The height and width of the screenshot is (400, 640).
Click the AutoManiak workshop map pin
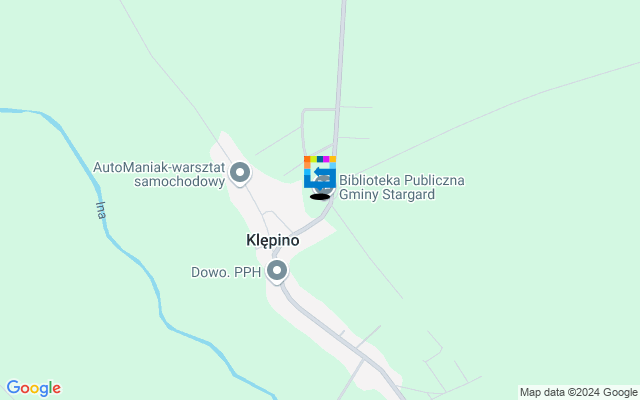[x=240, y=173]
